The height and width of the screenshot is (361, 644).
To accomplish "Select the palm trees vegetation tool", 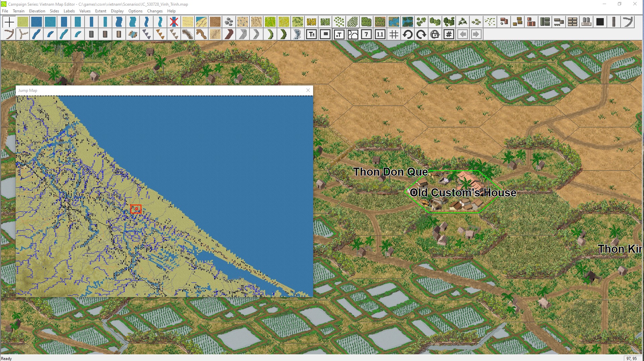I will [462, 22].
